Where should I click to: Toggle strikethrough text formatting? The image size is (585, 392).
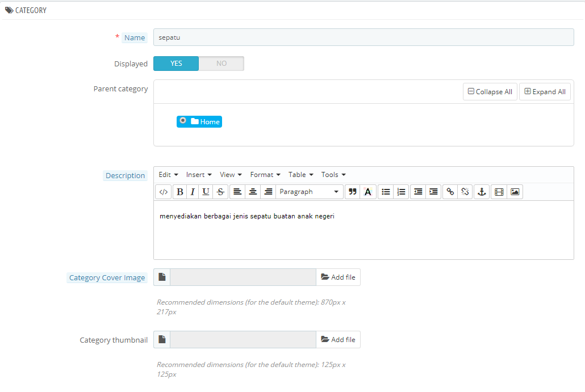click(220, 192)
